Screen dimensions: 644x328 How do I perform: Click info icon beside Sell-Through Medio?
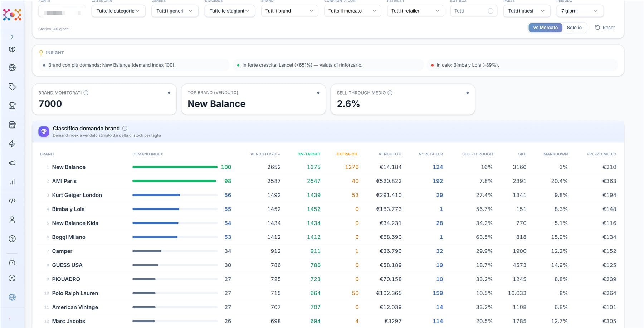tap(390, 93)
